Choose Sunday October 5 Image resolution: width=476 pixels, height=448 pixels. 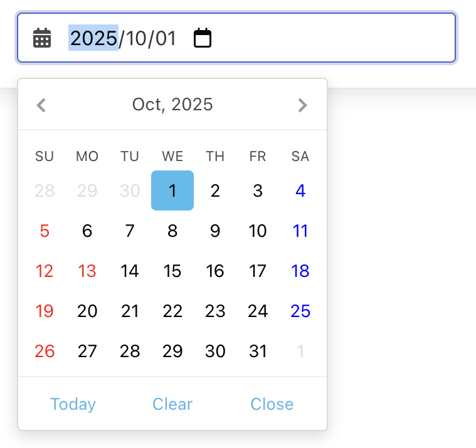click(45, 231)
